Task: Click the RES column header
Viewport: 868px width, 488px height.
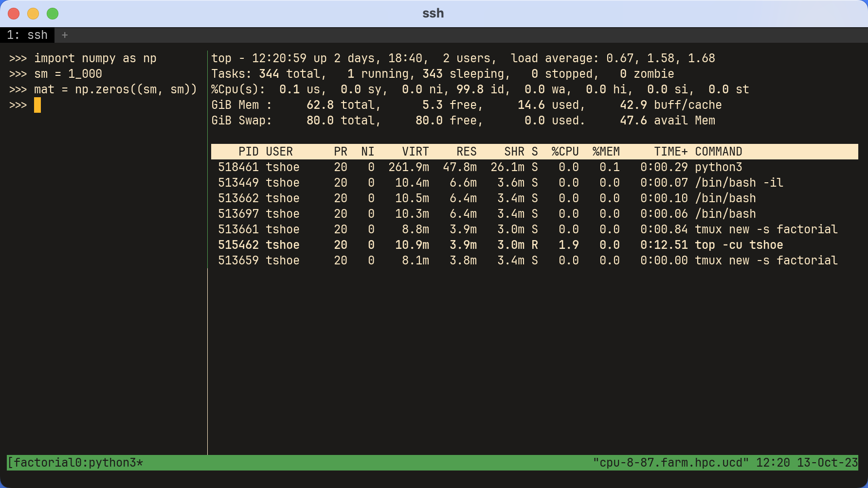Action: pyautogui.click(x=467, y=152)
